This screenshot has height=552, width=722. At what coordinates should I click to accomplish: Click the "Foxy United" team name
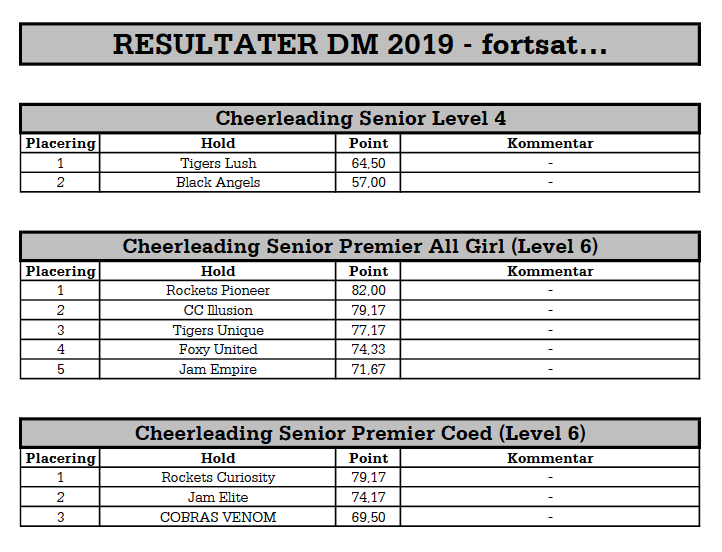coord(218,349)
